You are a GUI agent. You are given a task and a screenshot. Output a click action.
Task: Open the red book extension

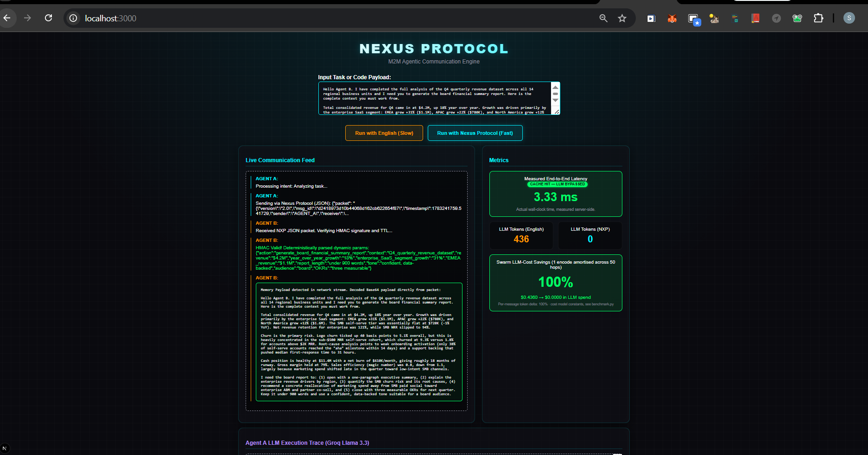pos(755,19)
